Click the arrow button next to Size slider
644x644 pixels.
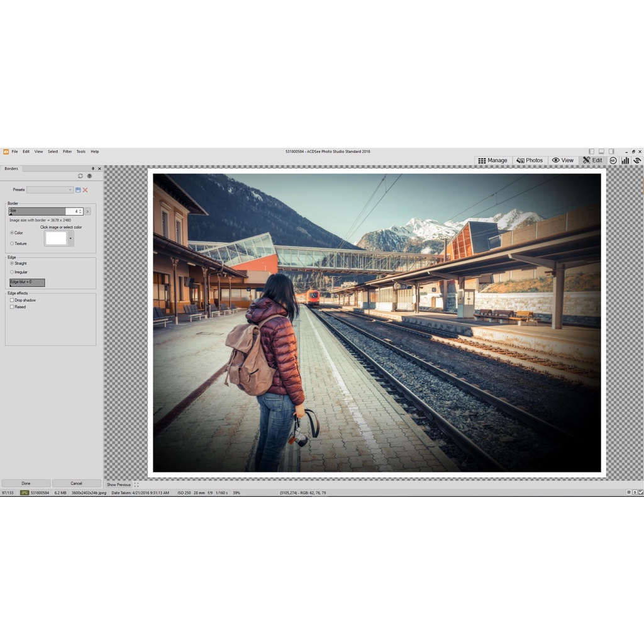(87, 211)
